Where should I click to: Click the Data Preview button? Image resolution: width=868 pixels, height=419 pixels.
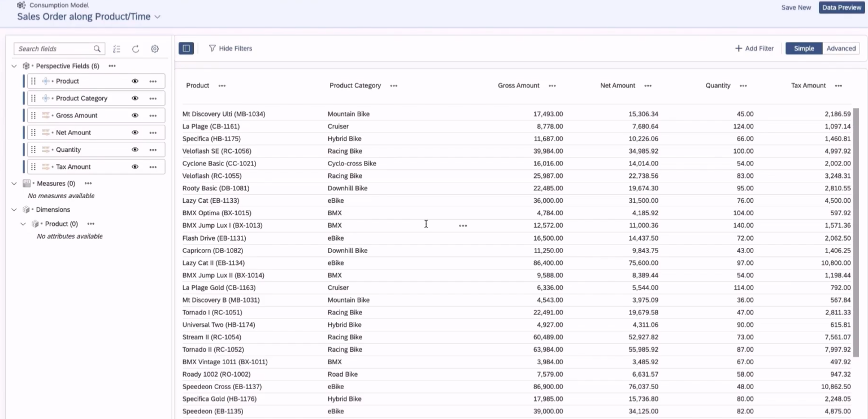click(x=841, y=7)
